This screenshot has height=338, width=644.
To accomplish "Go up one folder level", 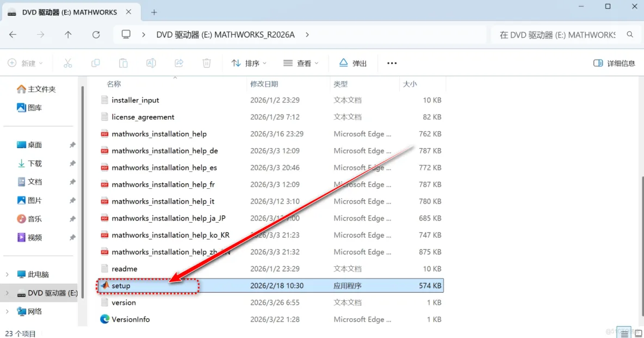I will coord(68,34).
